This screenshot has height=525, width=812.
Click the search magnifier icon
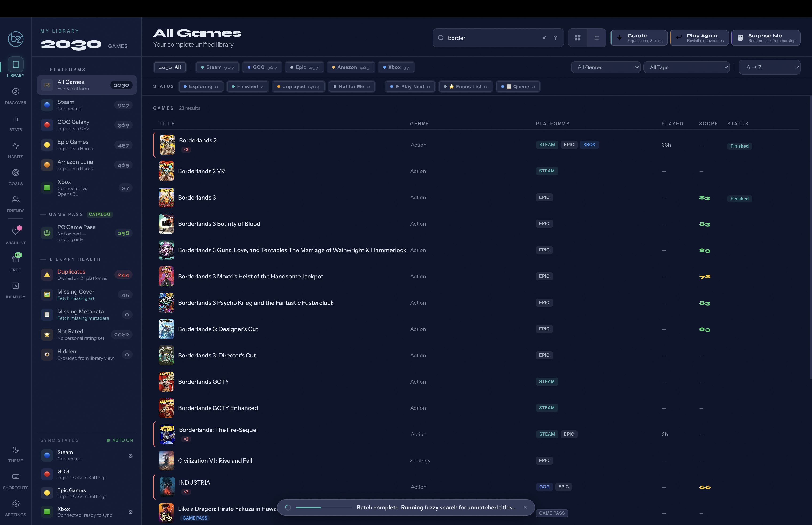[441, 38]
